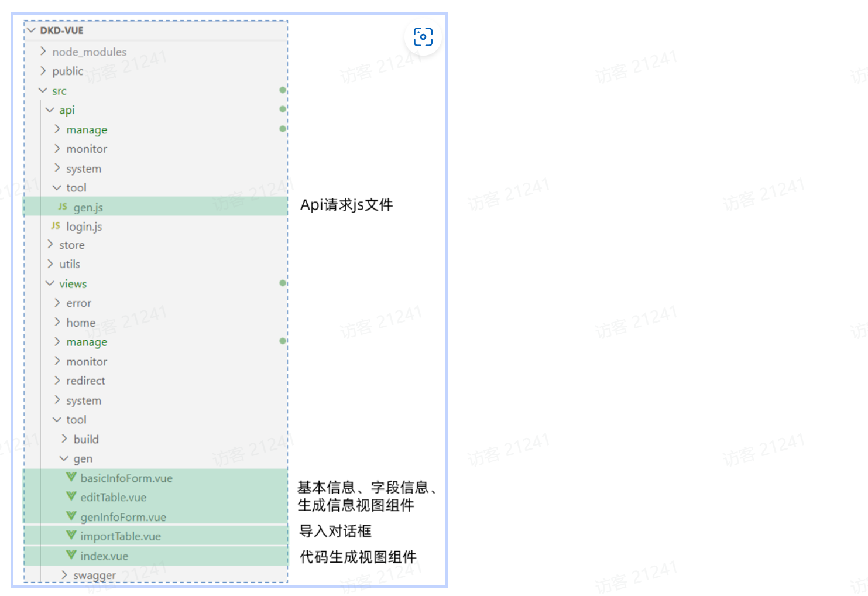The width and height of the screenshot is (868, 596).
Task: Expand the system chevron under api
Action: [x=57, y=168]
